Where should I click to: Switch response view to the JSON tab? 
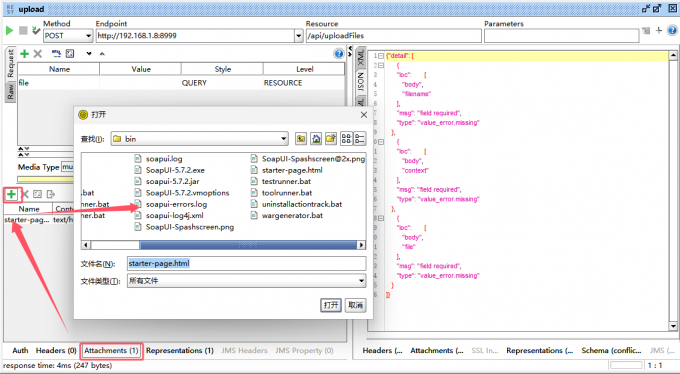(361, 82)
